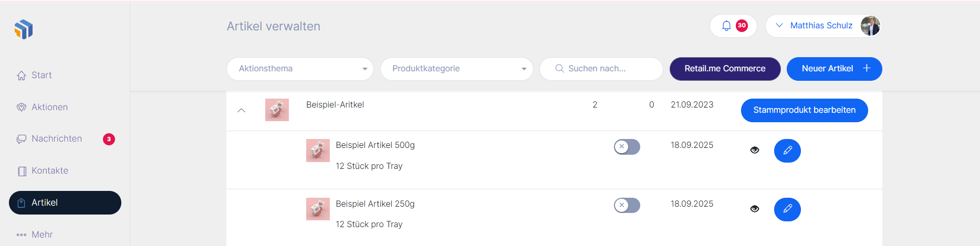The image size is (980, 246).
Task: Open Retail.me Commerce
Action: (x=725, y=69)
